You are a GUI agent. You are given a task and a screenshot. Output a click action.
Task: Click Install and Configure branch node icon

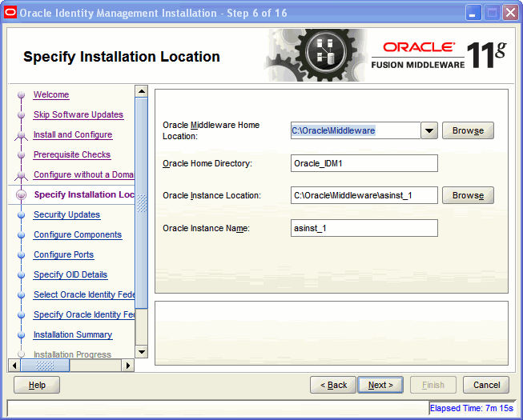coord(22,135)
